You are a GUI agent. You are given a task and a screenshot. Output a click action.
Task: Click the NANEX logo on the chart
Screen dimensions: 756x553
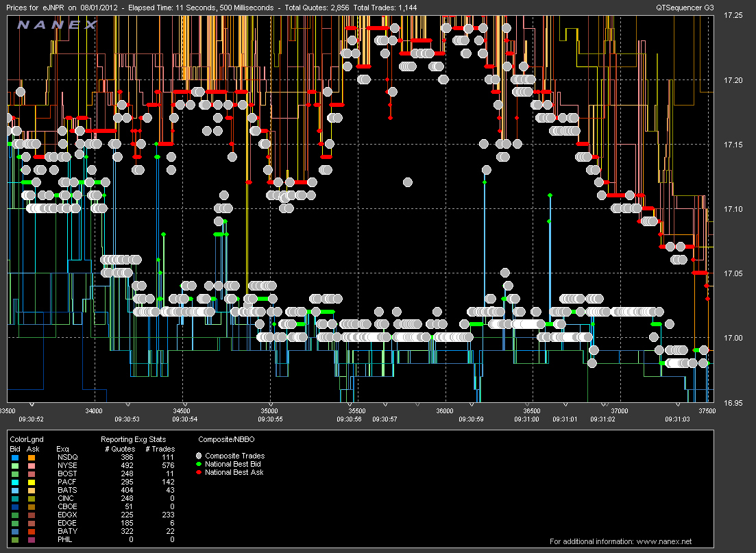coord(58,25)
